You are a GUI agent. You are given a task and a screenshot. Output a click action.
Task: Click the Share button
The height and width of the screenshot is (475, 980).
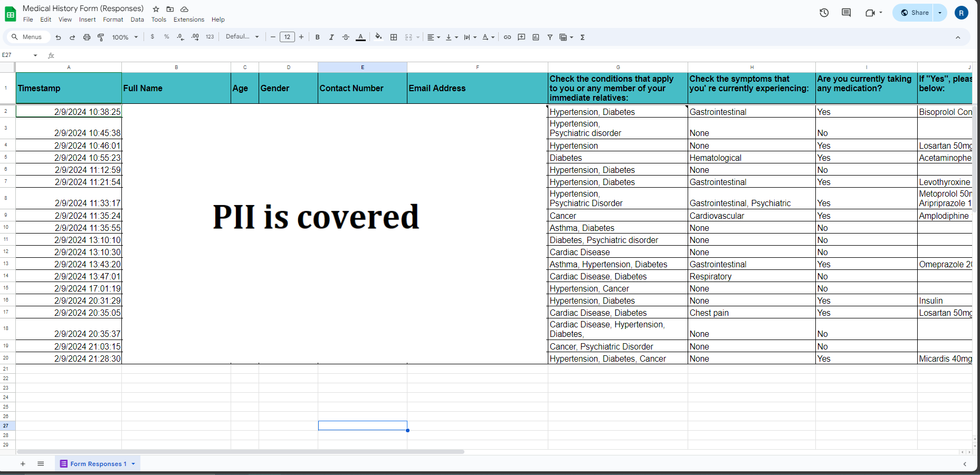click(x=915, y=13)
